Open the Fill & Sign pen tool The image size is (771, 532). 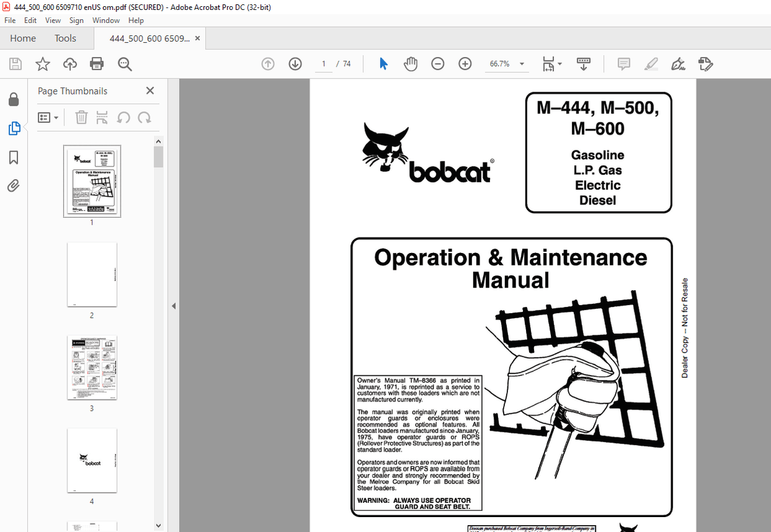[x=678, y=64]
